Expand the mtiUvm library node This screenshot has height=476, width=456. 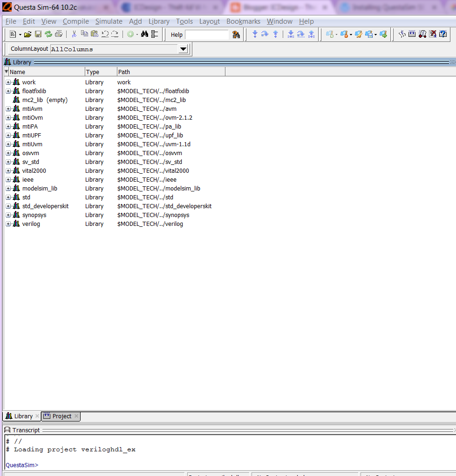[8, 144]
